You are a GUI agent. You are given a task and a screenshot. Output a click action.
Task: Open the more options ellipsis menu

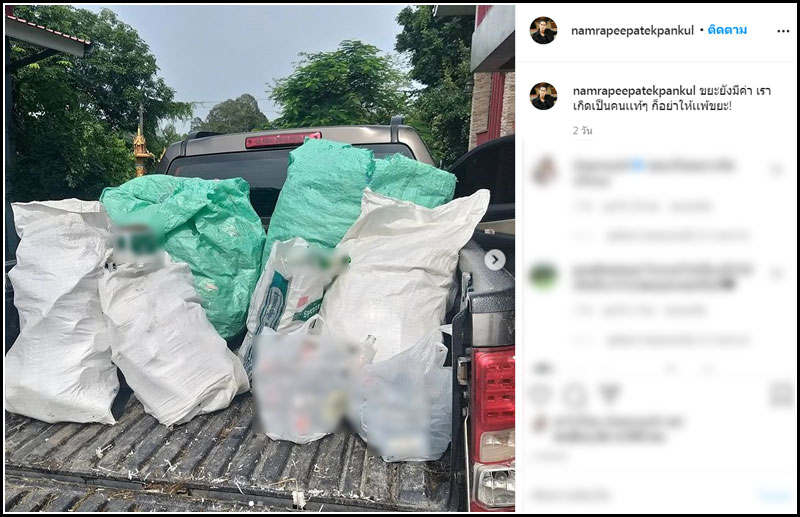[783, 31]
